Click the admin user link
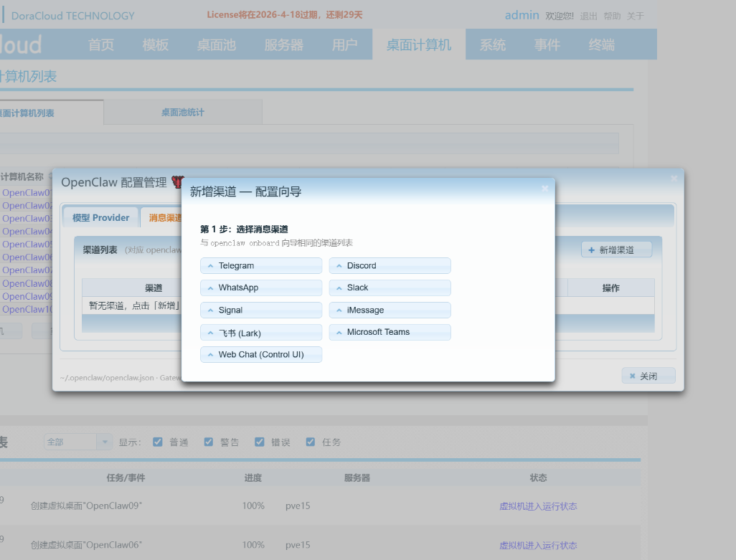Image resolution: width=736 pixels, height=560 pixels. (x=522, y=15)
